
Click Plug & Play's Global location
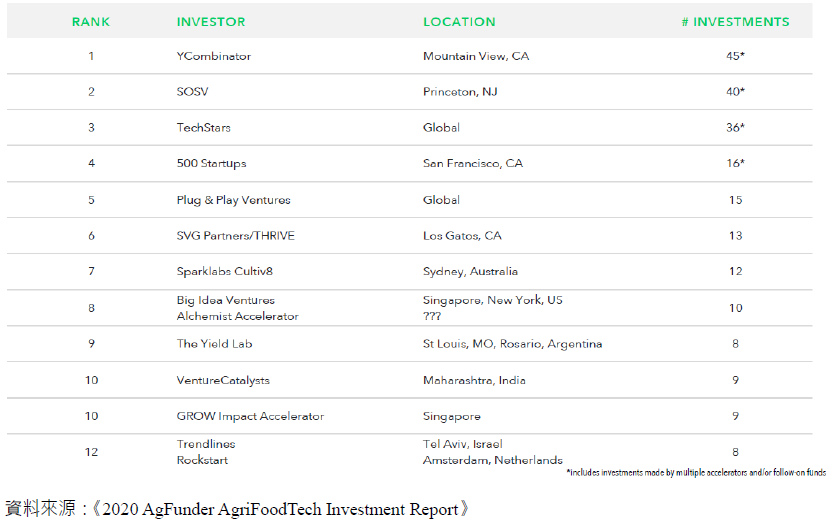pyautogui.click(x=441, y=200)
